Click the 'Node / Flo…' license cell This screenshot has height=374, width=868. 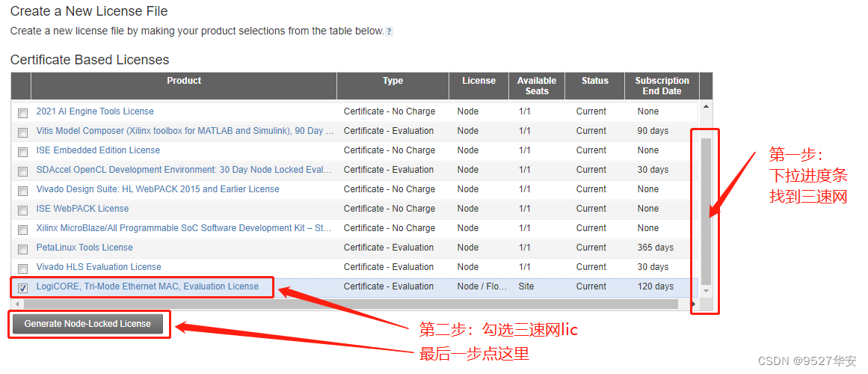[481, 286]
